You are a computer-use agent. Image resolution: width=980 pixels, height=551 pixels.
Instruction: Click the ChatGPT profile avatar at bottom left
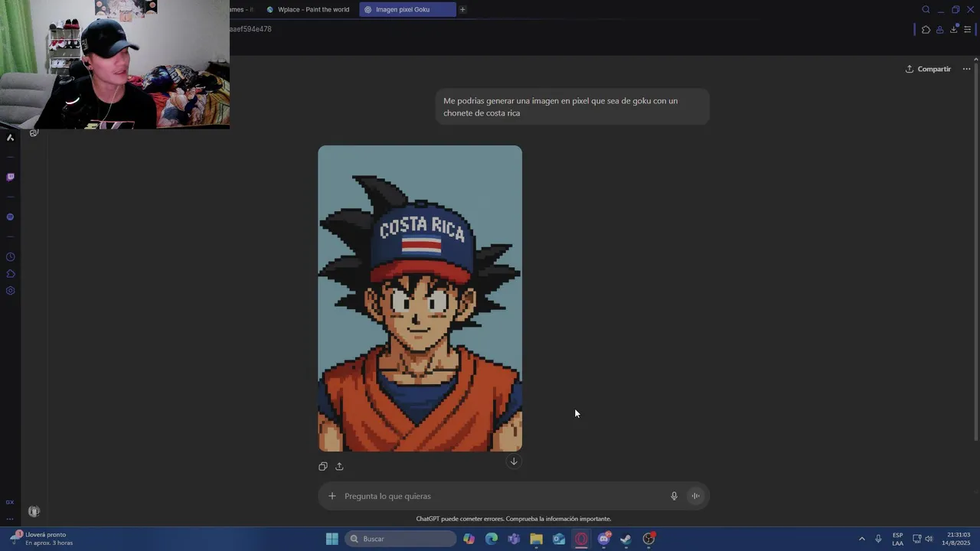coord(34,511)
